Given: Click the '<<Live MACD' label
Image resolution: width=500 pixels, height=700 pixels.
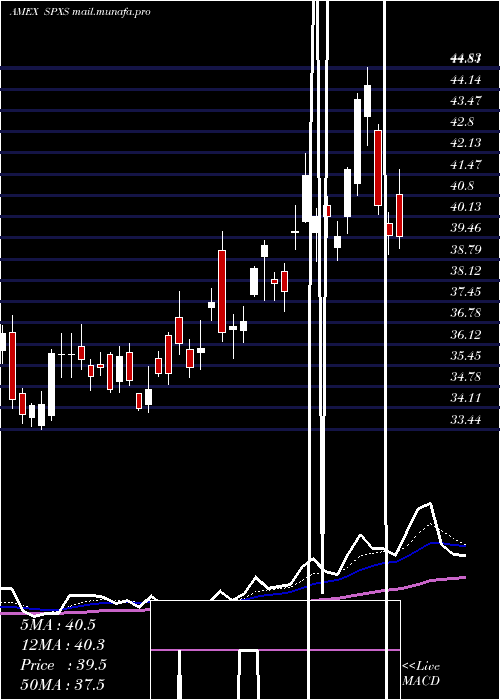Looking at the screenshot, I should coord(421,673).
